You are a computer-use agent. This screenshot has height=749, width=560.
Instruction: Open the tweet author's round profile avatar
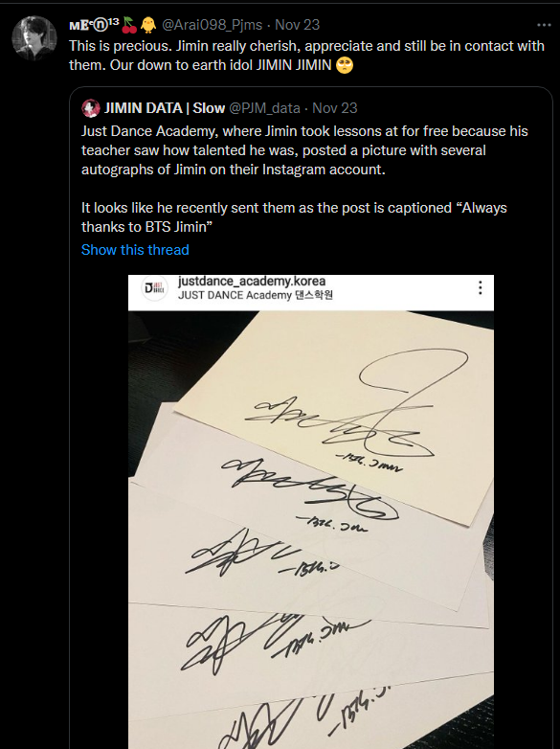click(x=34, y=38)
